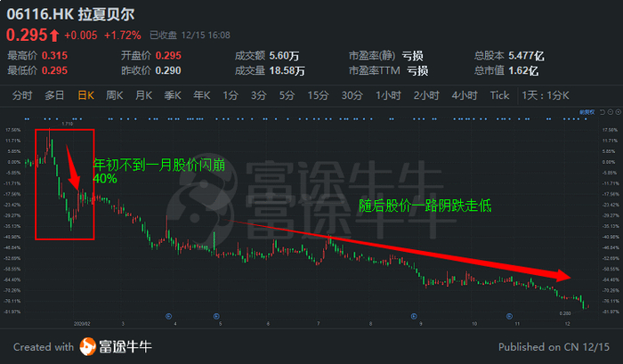Click the 06116.HK 拉夏贝尔 stock title
This screenshot has width=623, height=364.
click(70, 14)
